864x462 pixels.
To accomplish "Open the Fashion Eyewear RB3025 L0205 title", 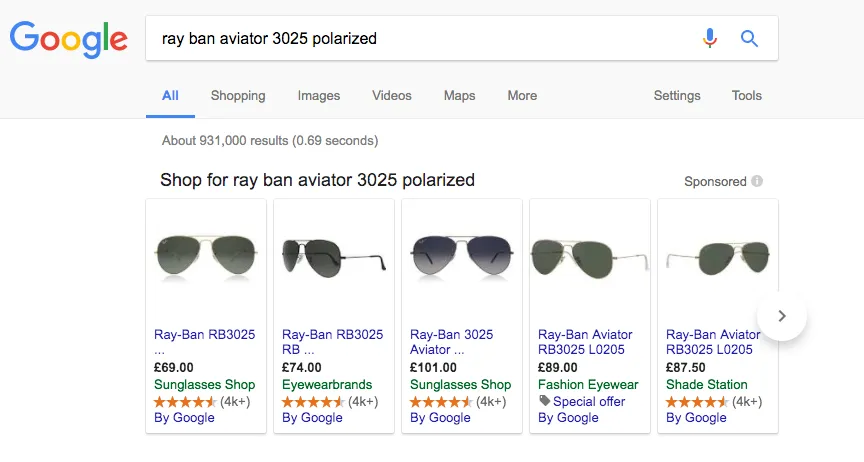I will pos(585,342).
